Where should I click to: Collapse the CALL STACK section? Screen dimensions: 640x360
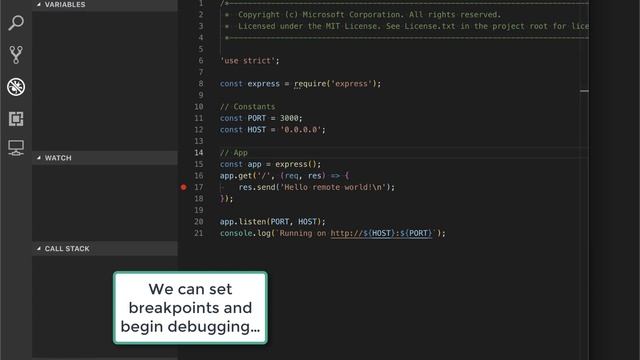click(x=104, y=249)
